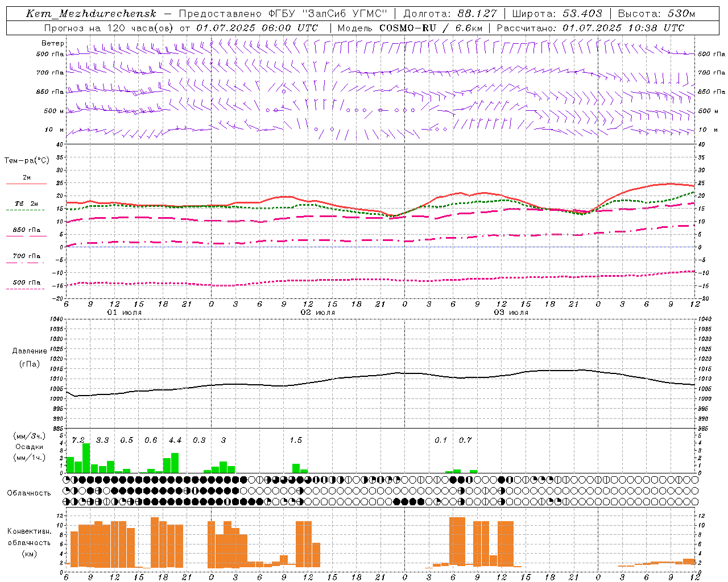This screenshot has height=582, width=728.
Task: Click the Давление panel label
Action: 30,351
